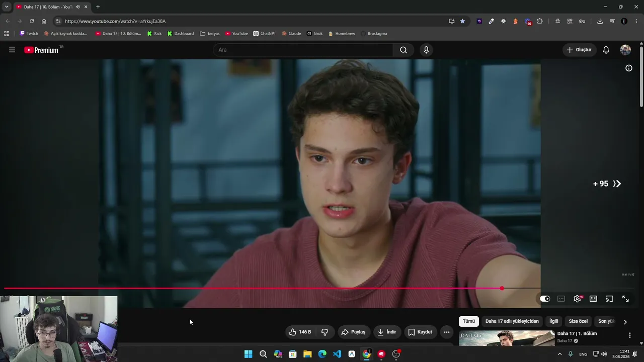Click the Oluştur create button

(579, 50)
